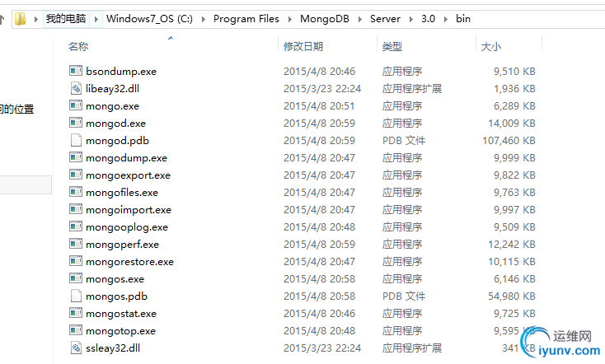
Task: Go to the 3.0 folder breadcrumb
Action: pos(429,18)
